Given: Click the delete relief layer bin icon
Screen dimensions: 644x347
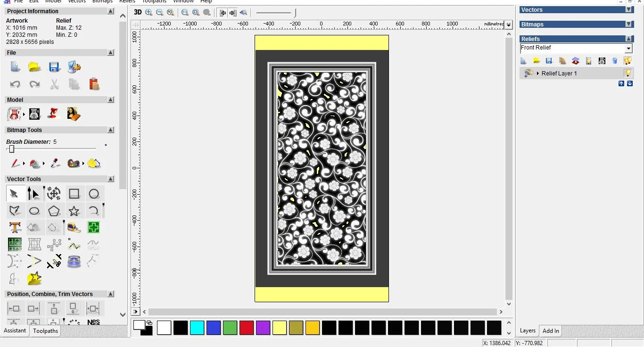Looking at the screenshot, I should tap(615, 61).
